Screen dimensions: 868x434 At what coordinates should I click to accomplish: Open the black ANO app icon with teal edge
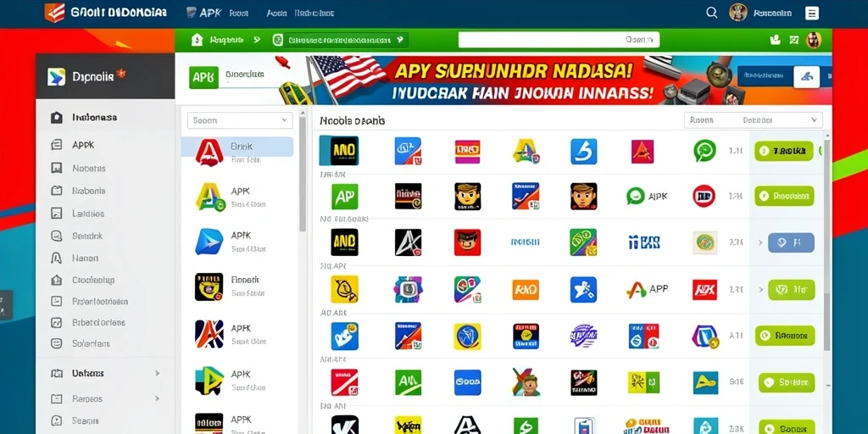339,151
